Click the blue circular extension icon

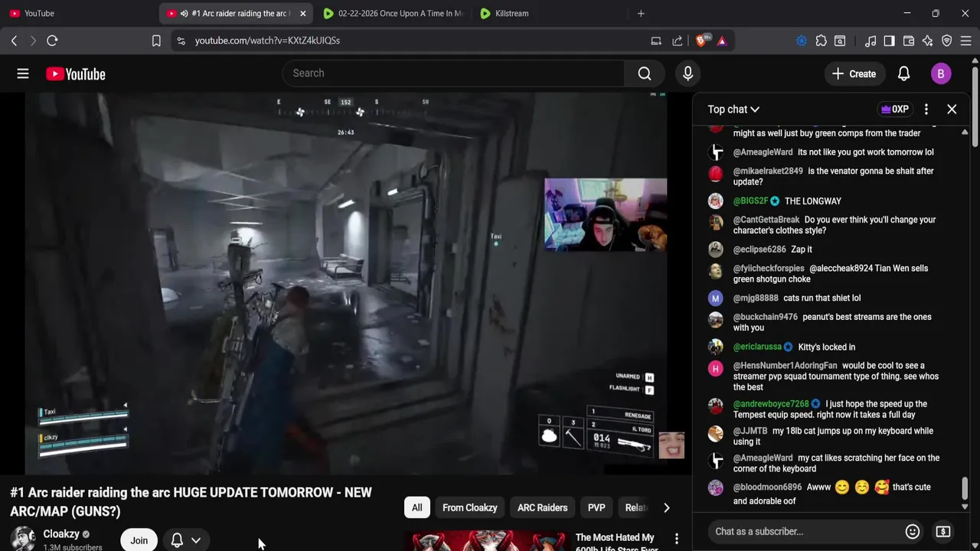point(802,41)
